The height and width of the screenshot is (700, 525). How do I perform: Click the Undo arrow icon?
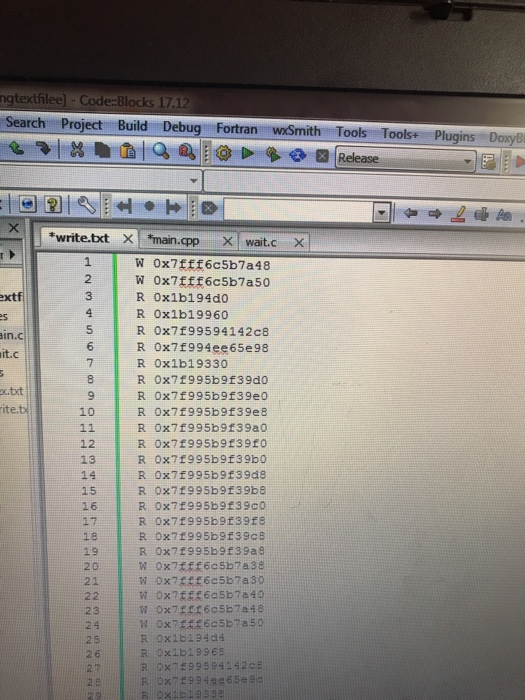tap(17, 148)
